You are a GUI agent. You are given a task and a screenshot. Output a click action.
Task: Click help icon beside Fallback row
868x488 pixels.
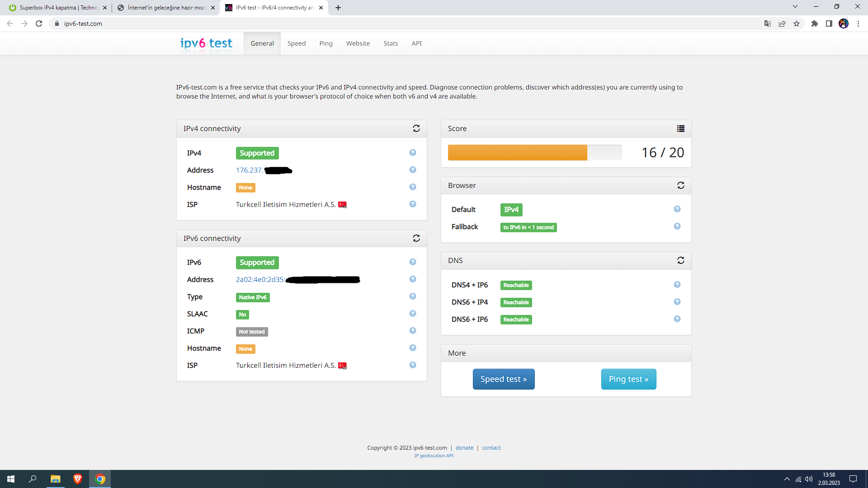[677, 226]
